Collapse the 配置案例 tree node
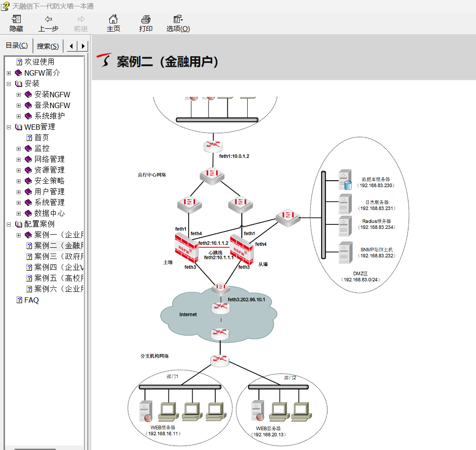This screenshot has height=450, width=476. (x=9, y=224)
